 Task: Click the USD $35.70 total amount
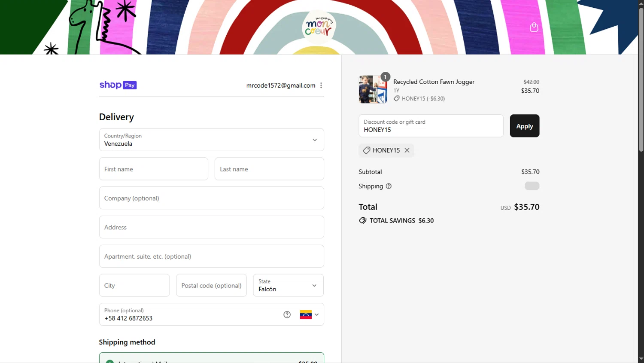(x=520, y=207)
